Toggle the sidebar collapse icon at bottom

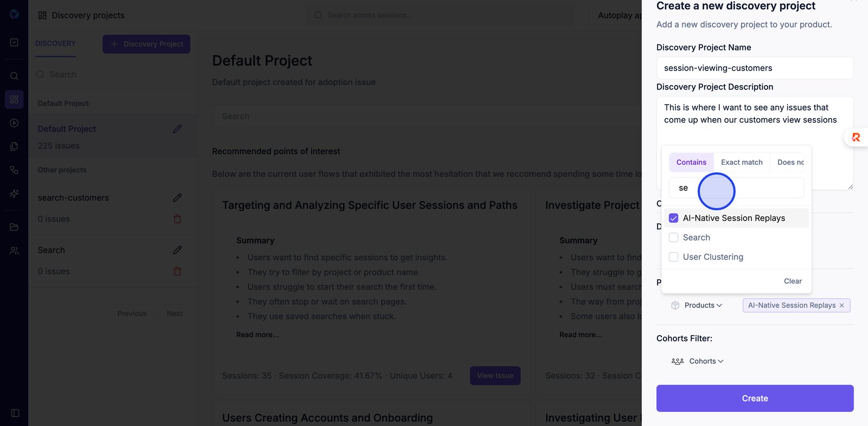tap(15, 413)
